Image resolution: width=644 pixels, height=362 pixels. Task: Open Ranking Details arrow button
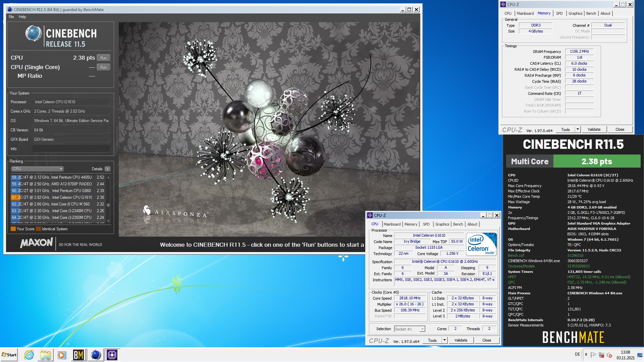107,169
